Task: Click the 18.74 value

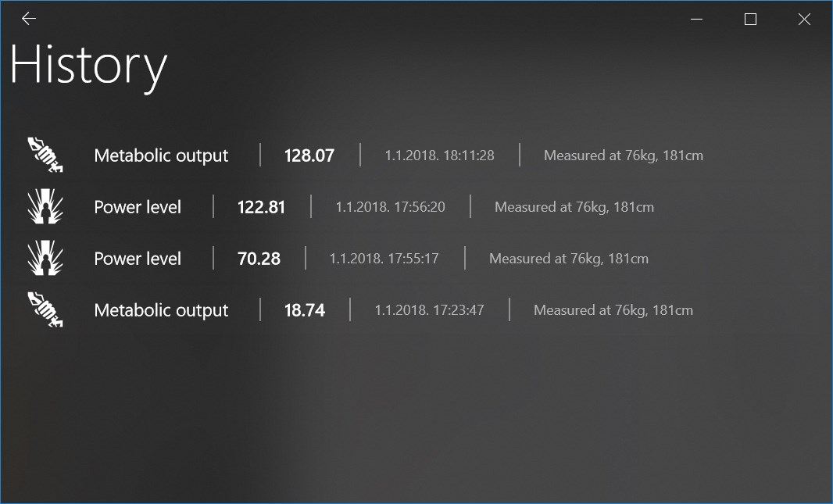Action: click(x=304, y=310)
